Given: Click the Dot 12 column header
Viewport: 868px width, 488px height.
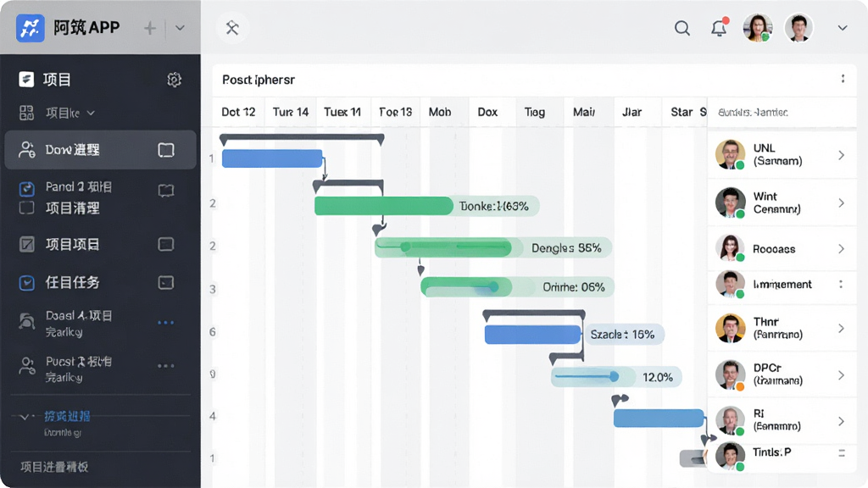Looking at the screenshot, I should [238, 112].
